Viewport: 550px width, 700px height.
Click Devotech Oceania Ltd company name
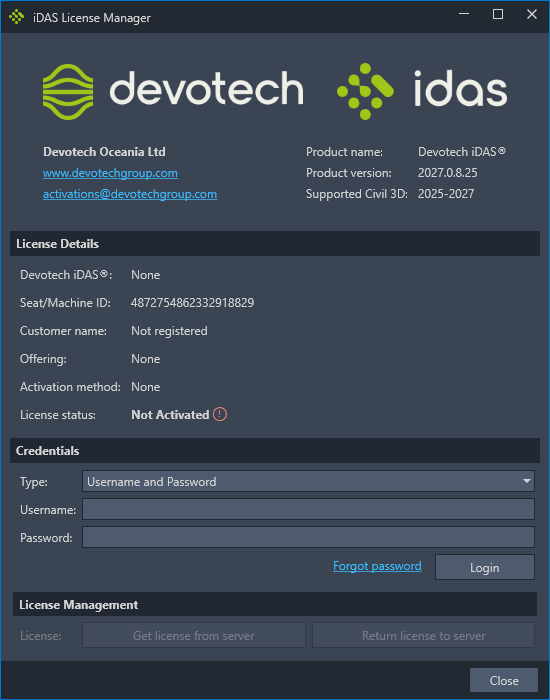point(104,152)
